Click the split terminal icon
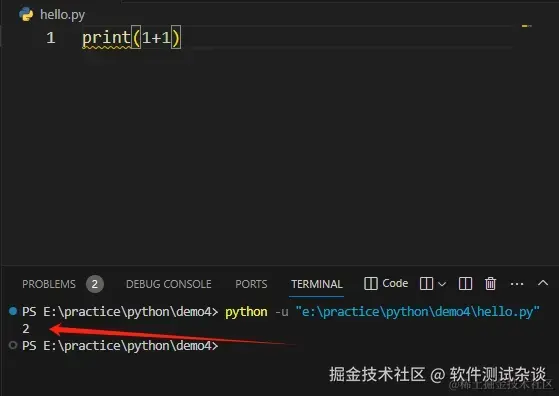Screen dimensions: 559x396 [x=426, y=284]
